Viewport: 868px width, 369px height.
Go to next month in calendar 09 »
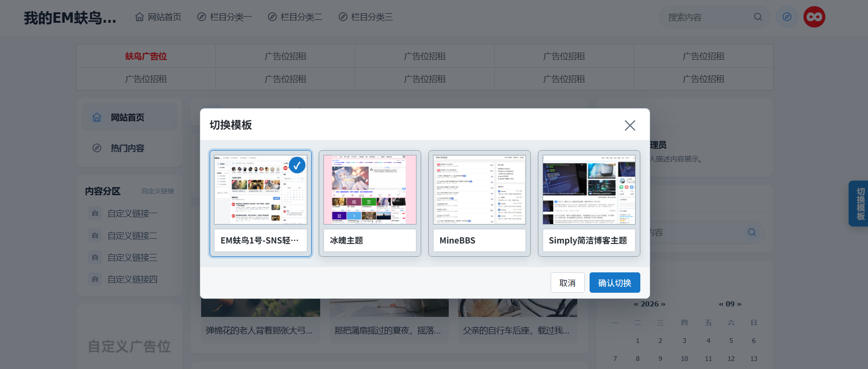[x=739, y=304]
